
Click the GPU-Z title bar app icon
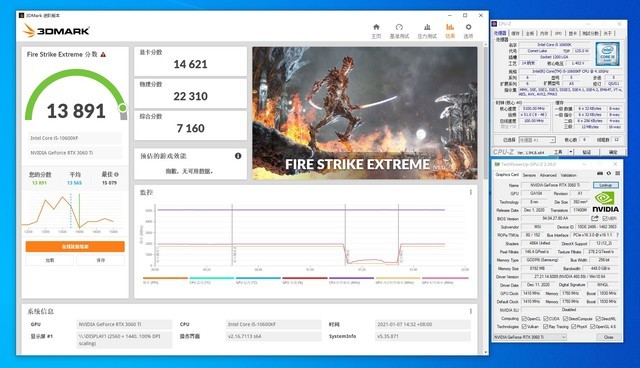coord(497,164)
